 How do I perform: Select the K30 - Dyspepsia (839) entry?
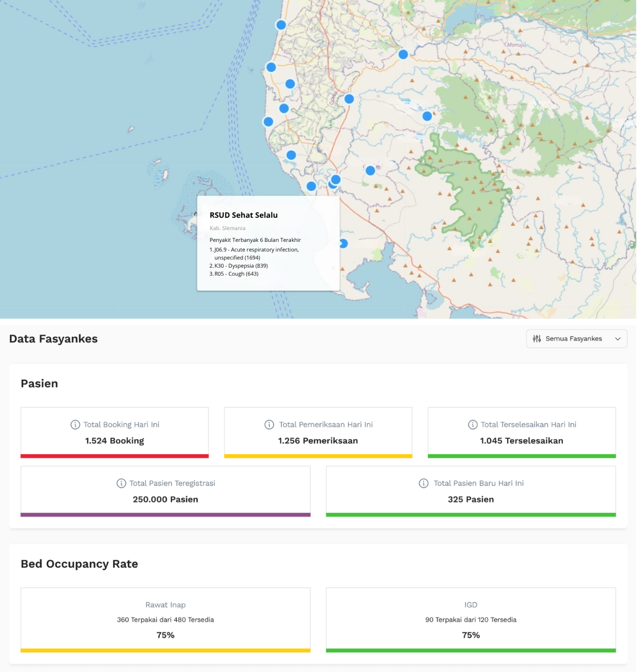pyautogui.click(x=239, y=266)
